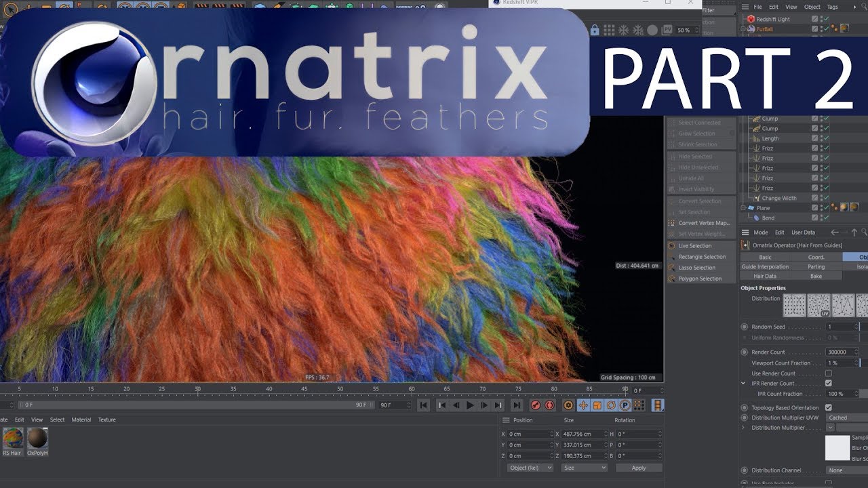Image resolution: width=868 pixels, height=488 pixels.
Task: Click the lock icon in Redshift IPR
Action: 595,30
